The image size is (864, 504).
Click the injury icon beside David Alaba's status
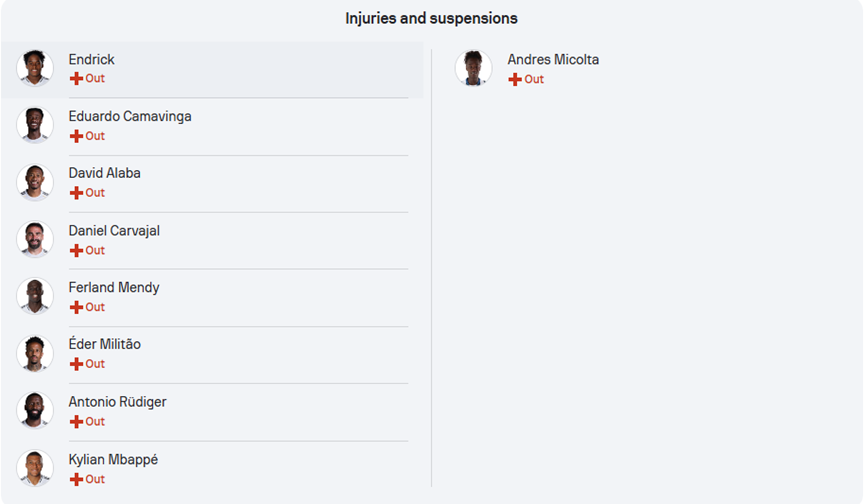(76, 193)
